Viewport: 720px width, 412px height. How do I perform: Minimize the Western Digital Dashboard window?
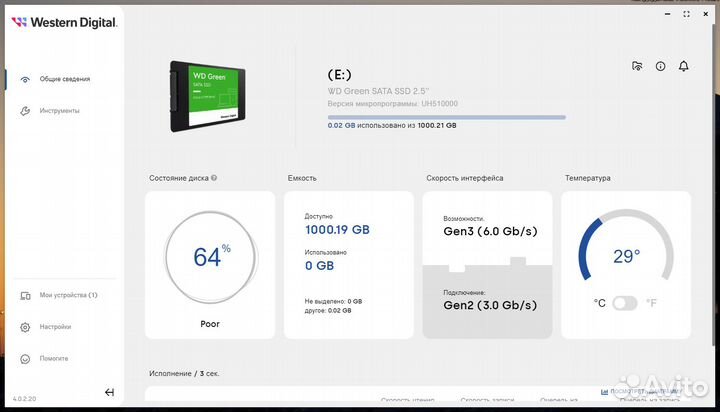tap(668, 14)
